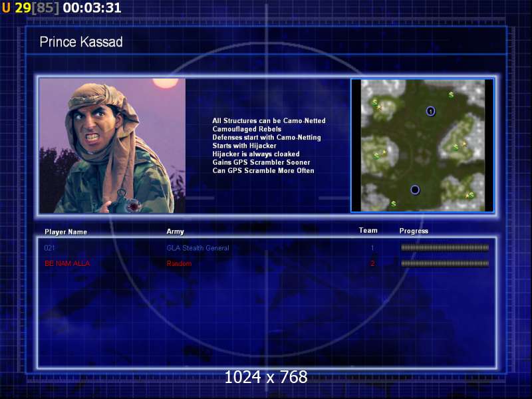Click the Progress column header
The image size is (532, 399).
[x=414, y=231]
